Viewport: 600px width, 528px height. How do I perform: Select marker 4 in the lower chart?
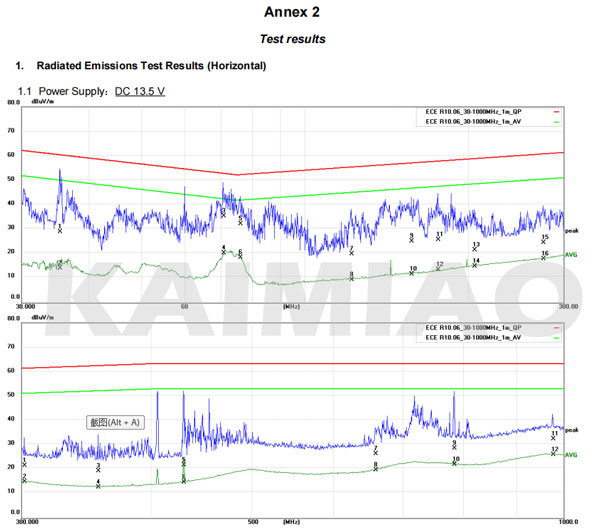pos(98,486)
